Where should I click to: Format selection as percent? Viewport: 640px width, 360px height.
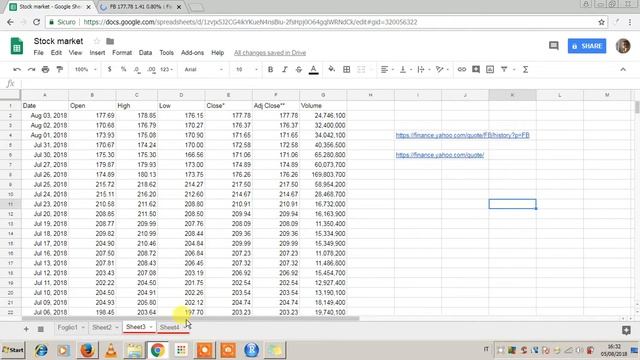click(x=123, y=69)
